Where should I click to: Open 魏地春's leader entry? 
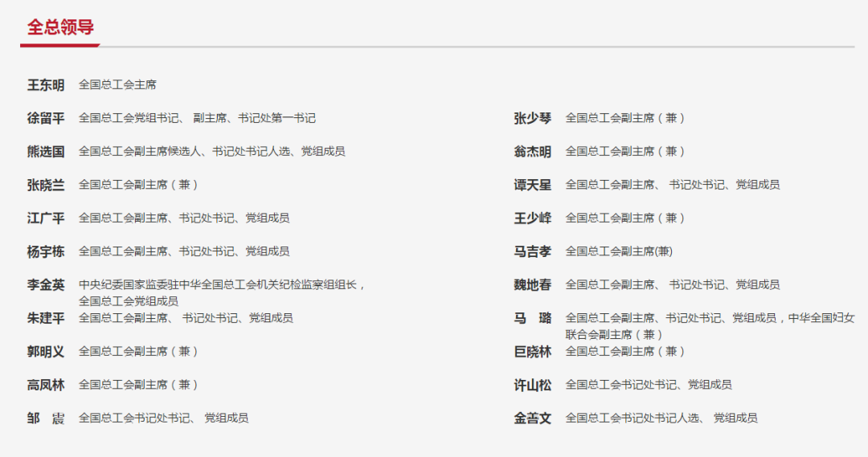click(533, 284)
